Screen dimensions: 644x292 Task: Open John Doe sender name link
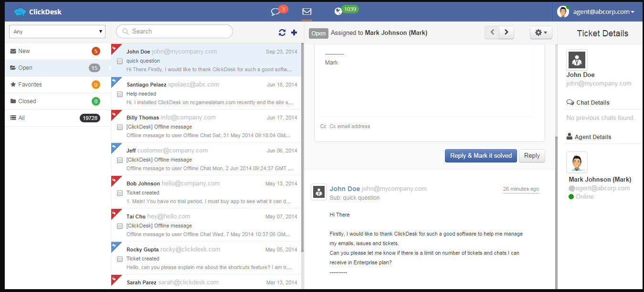point(345,189)
